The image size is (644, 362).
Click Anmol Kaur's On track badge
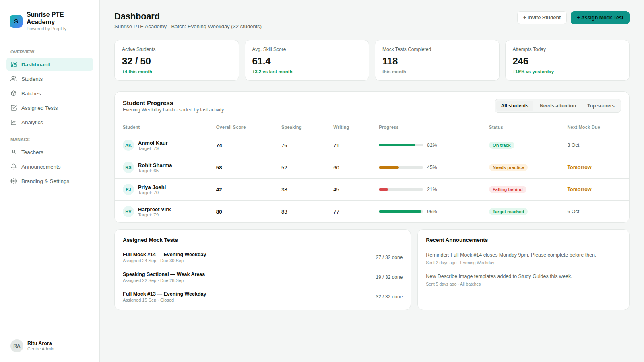coord(502,145)
